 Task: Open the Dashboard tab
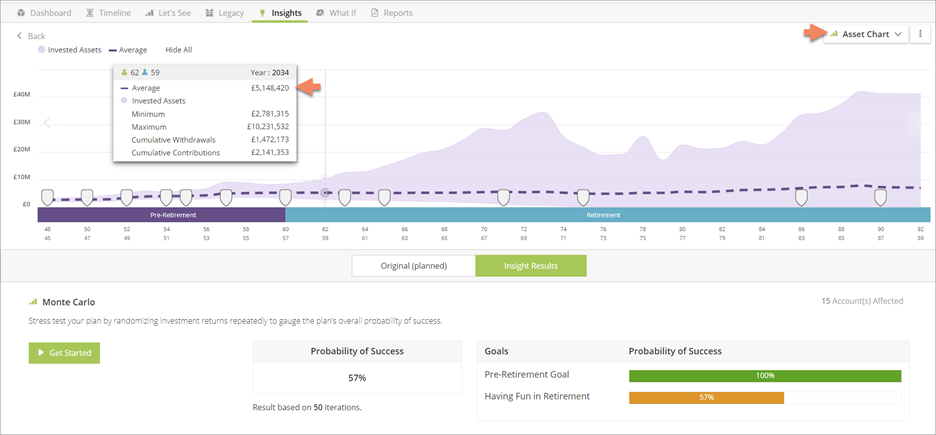coord(44,13)
